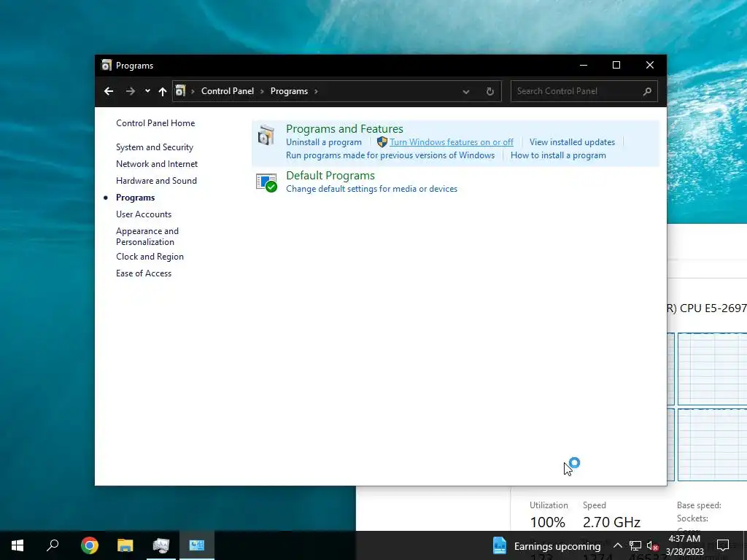747x560 pixels.
Task: Click the Control Panel icon in address bar
Action: point(181,91)
